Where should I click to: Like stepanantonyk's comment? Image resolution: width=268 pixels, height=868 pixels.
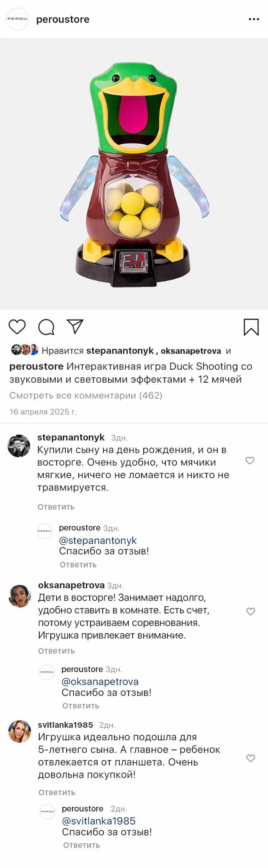250,461
